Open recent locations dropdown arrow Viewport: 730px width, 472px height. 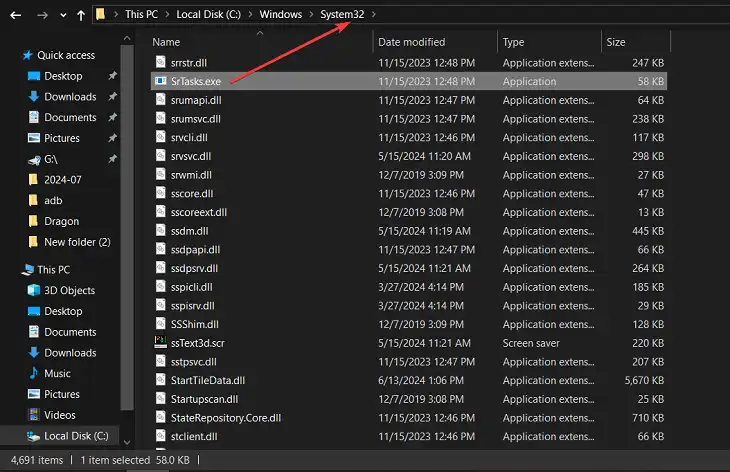pos(63,15)
